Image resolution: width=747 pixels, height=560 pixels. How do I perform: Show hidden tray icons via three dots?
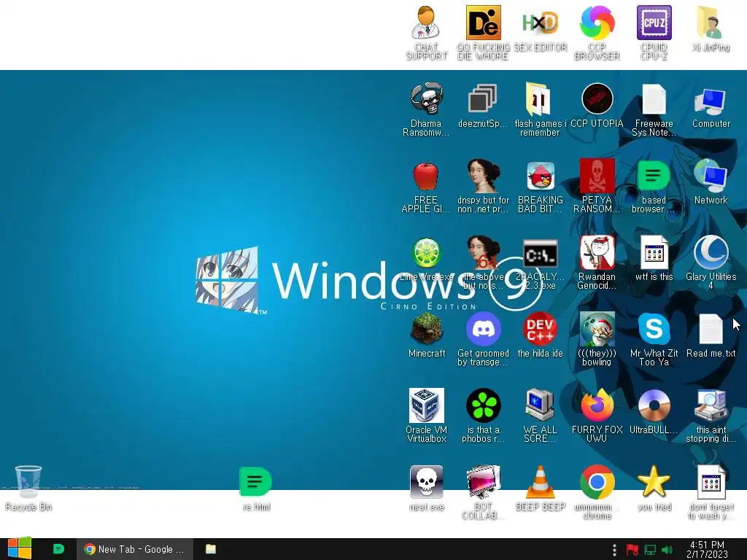point(614,550)
